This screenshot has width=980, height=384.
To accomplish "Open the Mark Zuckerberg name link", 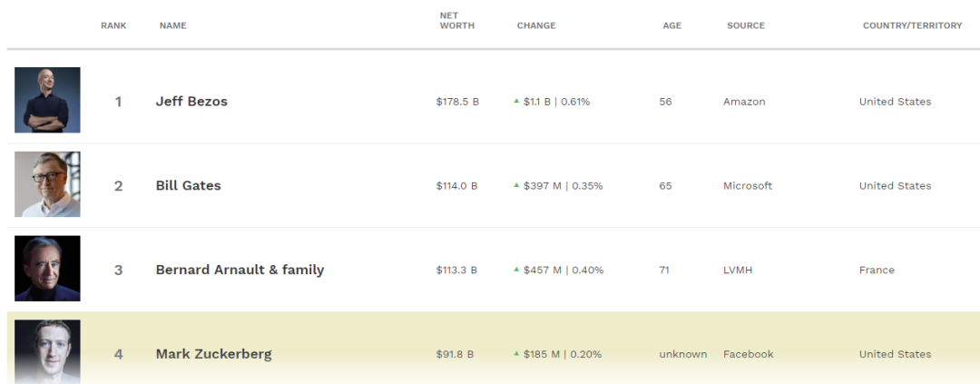I will (214, 354).
